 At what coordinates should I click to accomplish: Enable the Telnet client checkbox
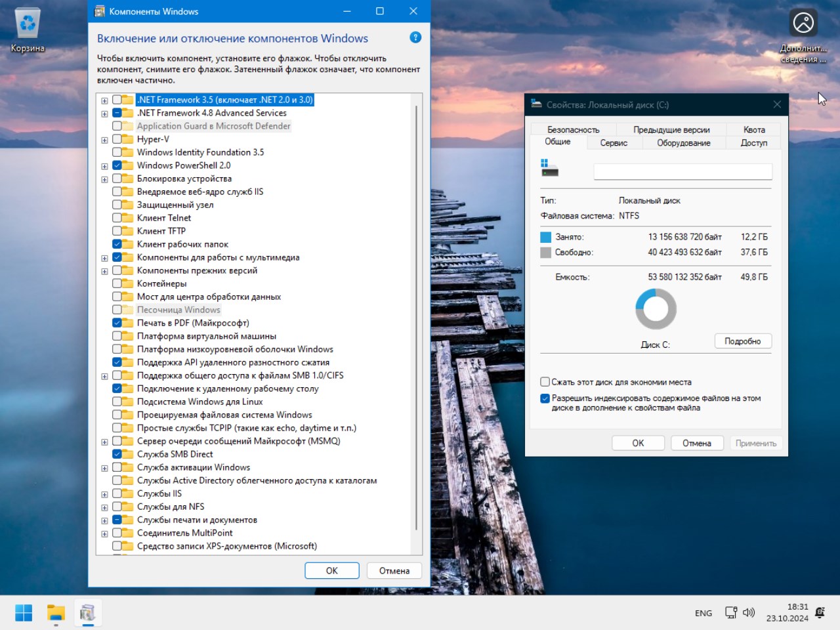pos(117,218)
